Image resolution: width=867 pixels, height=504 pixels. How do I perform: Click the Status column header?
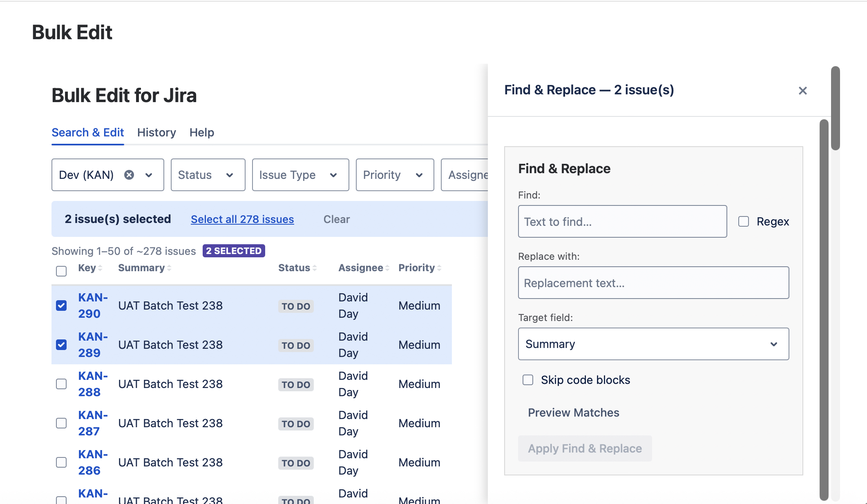click(x=294, y=268)
